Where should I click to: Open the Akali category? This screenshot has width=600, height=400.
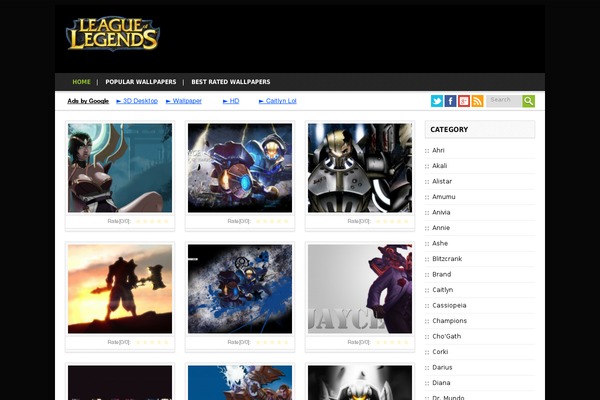pos(440,166)
